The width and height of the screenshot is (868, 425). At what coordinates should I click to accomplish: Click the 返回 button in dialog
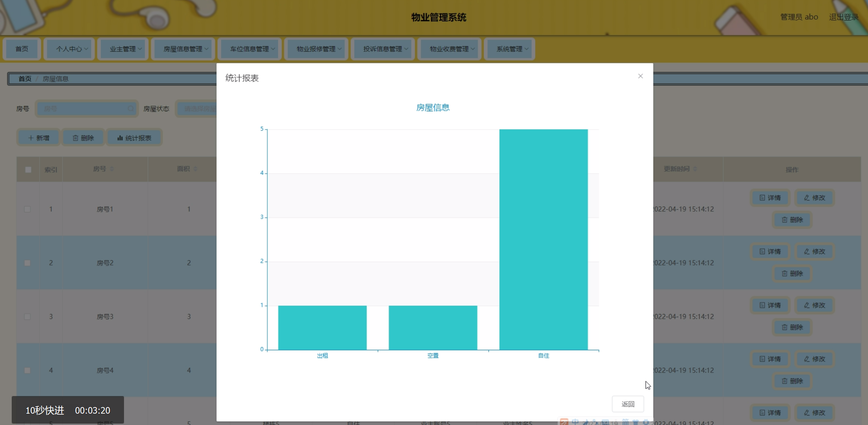tap(628, 404)
